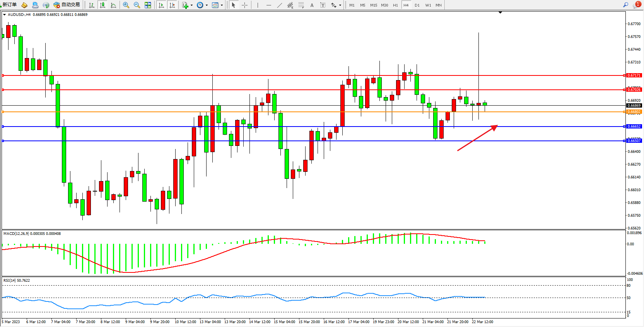Open chat notifications with red badge
This screenshot has height=327, width=644.
click(636, 5)
